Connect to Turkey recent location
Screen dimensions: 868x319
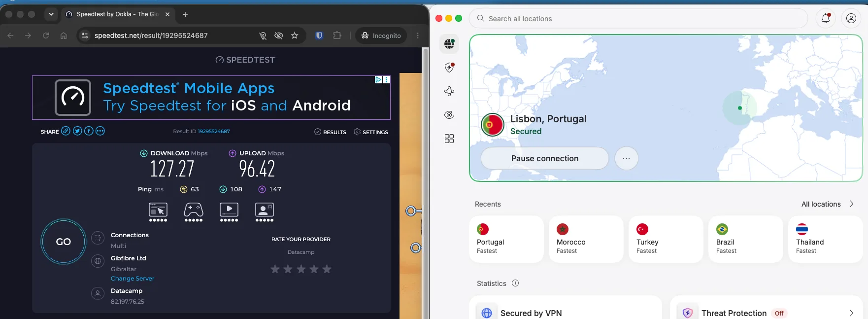(x=666, y=239)
